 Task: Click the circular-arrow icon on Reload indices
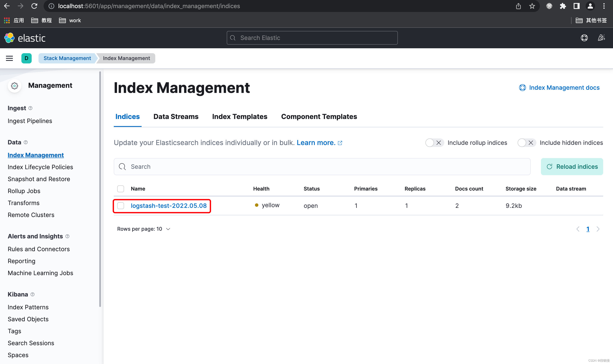click(549, 167)
